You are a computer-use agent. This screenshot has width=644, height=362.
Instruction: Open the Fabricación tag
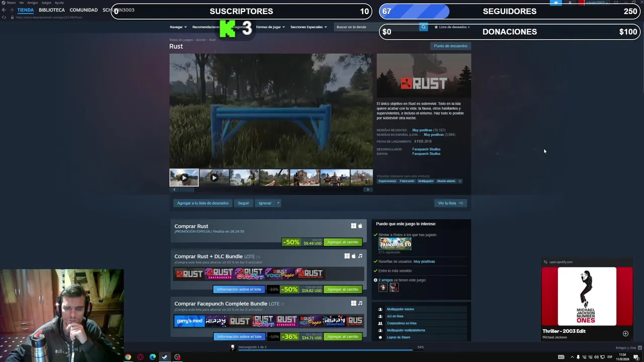coord(407,181)
